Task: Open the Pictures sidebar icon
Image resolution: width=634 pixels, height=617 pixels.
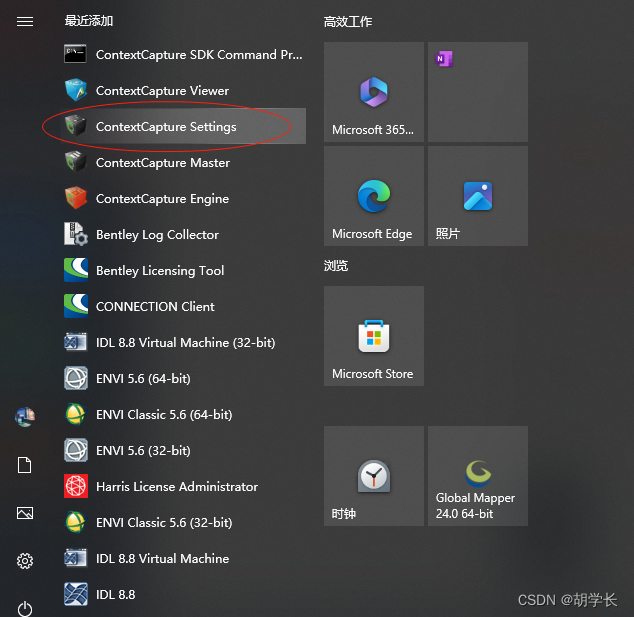Action: (x=25, y=513)
